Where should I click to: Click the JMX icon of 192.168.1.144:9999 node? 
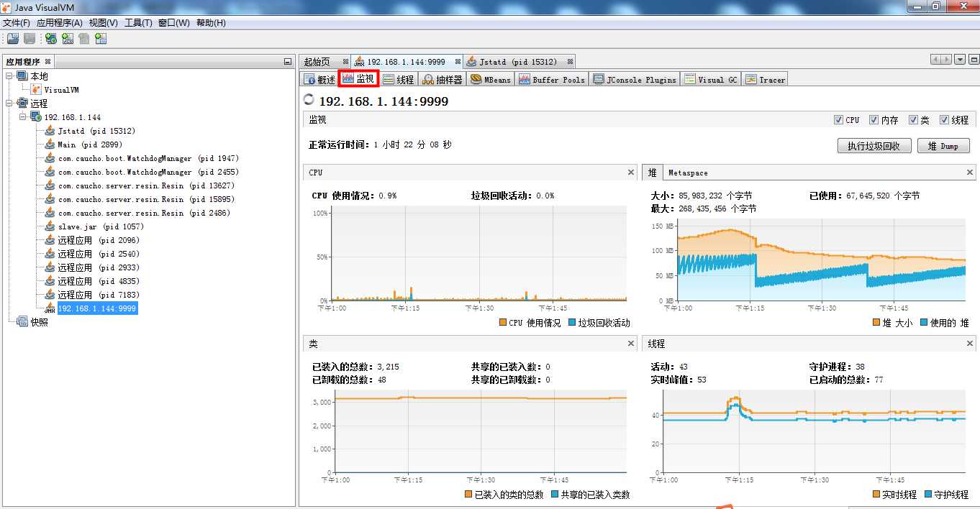50,308
